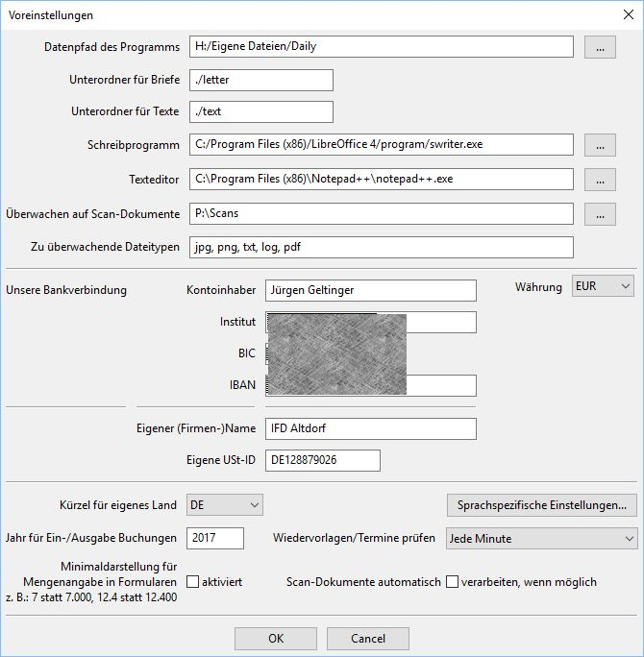Screen dimensions: 644x657
Task: Browse for Schreibprogramm executable
Action: point(600,145)
